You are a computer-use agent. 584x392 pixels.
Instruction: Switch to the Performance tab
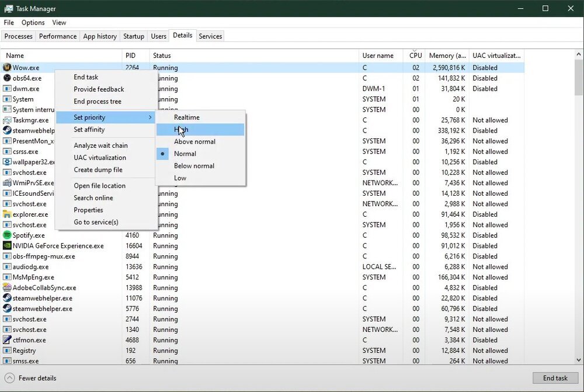coord(58,36)
